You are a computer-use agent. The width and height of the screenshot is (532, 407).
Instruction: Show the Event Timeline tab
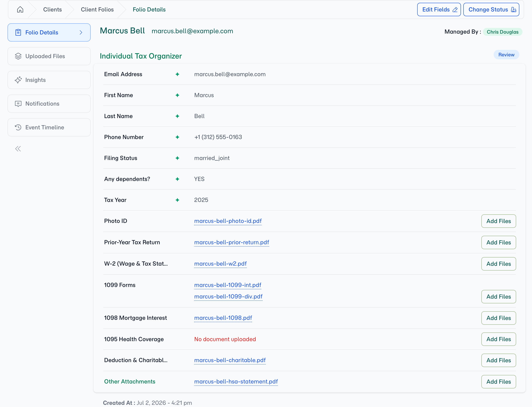pos(49,127)
